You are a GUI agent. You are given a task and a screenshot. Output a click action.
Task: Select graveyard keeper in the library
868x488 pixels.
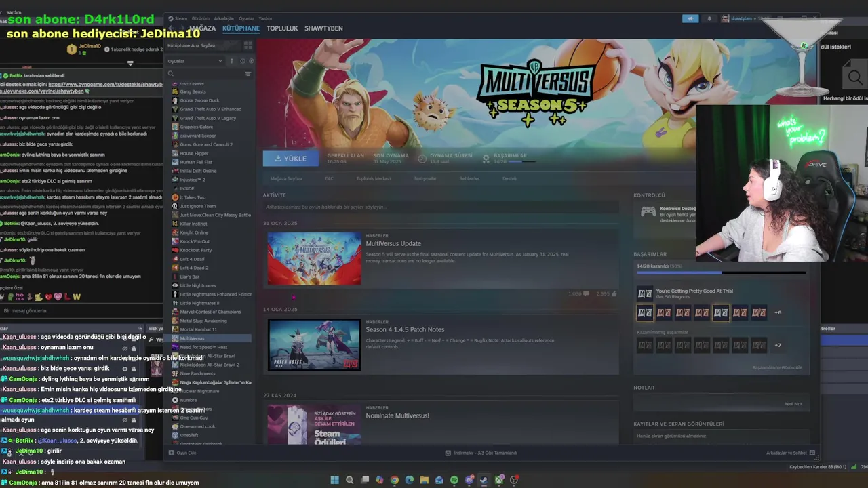[x=197, y=136]
